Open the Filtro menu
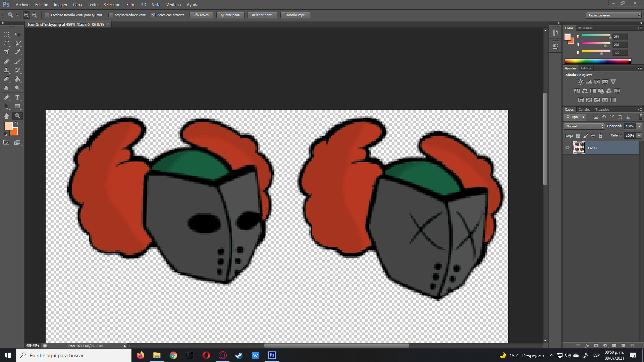Screen dimensions: 644x362 (x=131, y=5)
